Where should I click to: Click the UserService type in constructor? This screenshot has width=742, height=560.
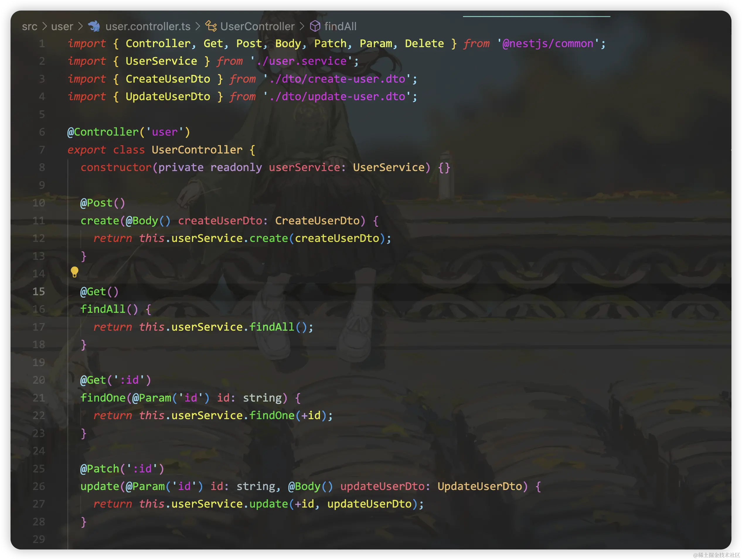(x=389, y=167)
